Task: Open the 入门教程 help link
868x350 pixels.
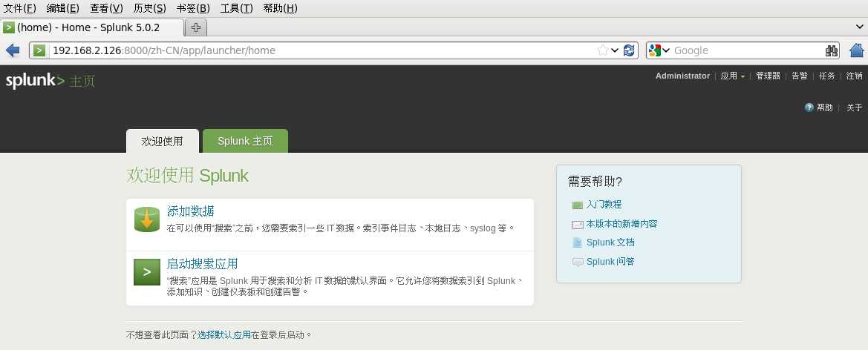Action: tap(604, 205)
